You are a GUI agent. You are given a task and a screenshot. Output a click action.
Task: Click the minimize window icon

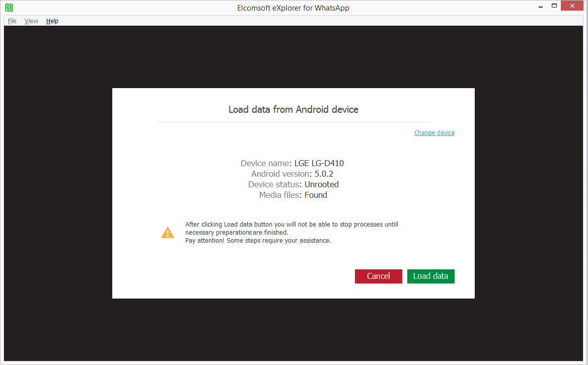pos(540,7)
